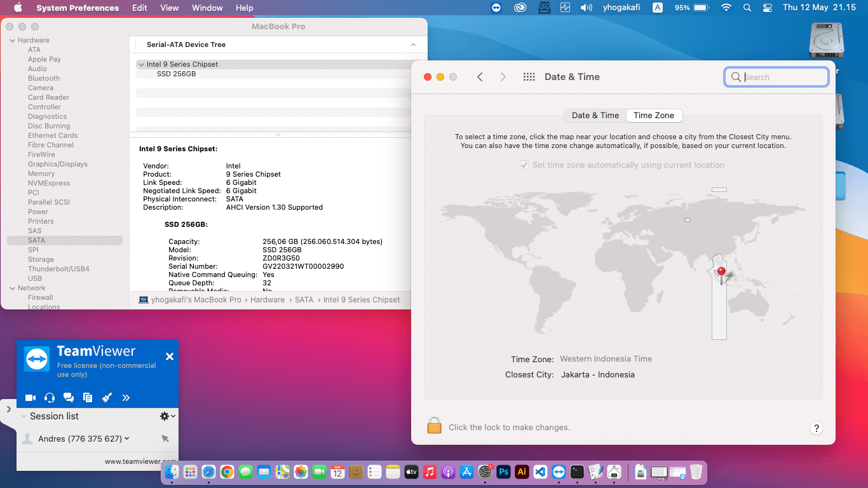Click the lock to make changes
The width and height of the screenshot is (868, 488).
point(434,426)
